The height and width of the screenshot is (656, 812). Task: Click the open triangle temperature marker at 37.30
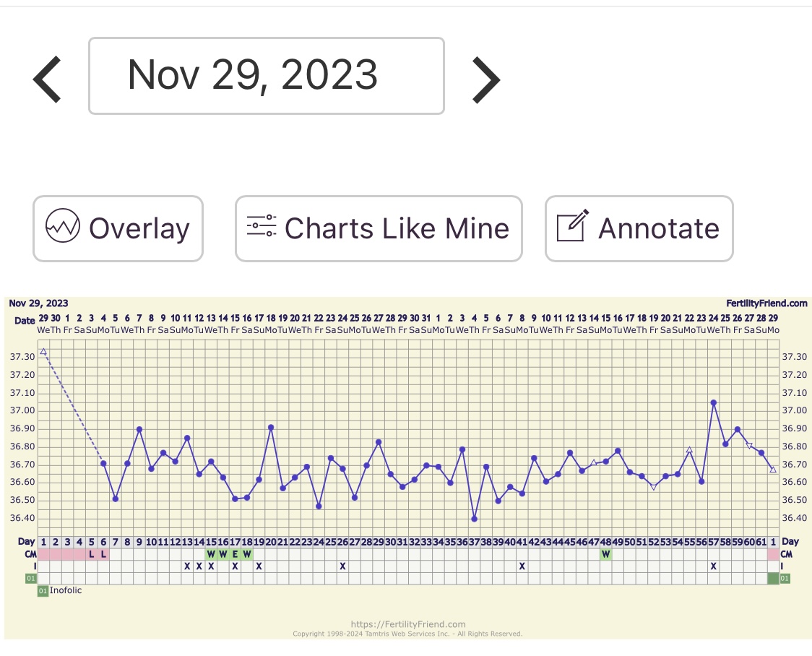pyautogui.click(x=43, y=352)
